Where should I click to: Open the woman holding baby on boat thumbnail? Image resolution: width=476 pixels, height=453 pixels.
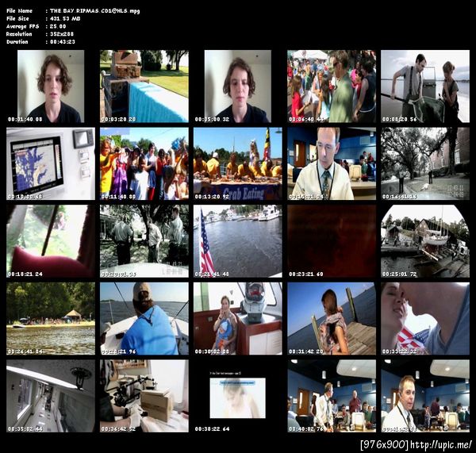(238, 319)
